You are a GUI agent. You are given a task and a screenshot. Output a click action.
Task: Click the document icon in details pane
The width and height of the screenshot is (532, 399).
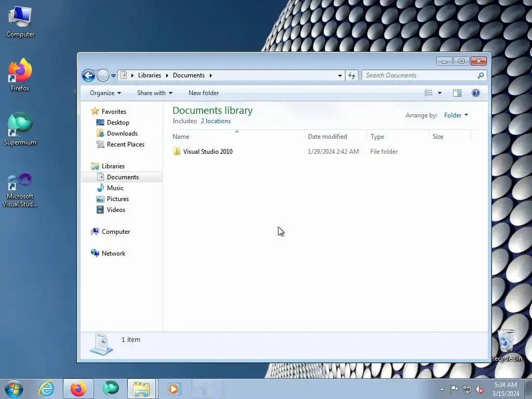click(101, 344)
